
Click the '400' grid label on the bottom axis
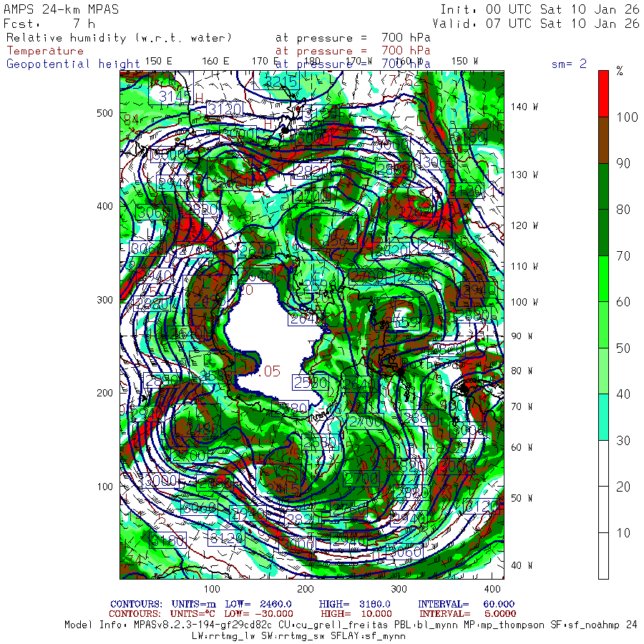pos(492,589)
